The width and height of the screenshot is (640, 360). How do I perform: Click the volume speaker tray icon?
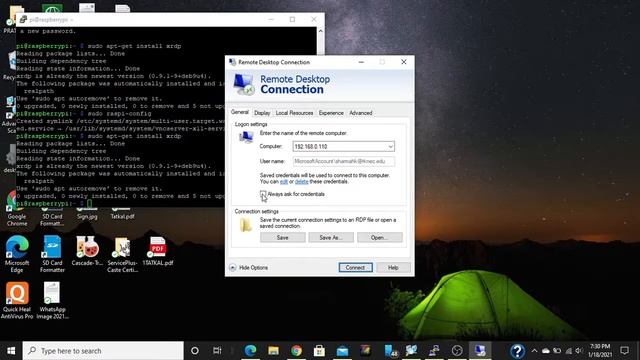[579, 351]
